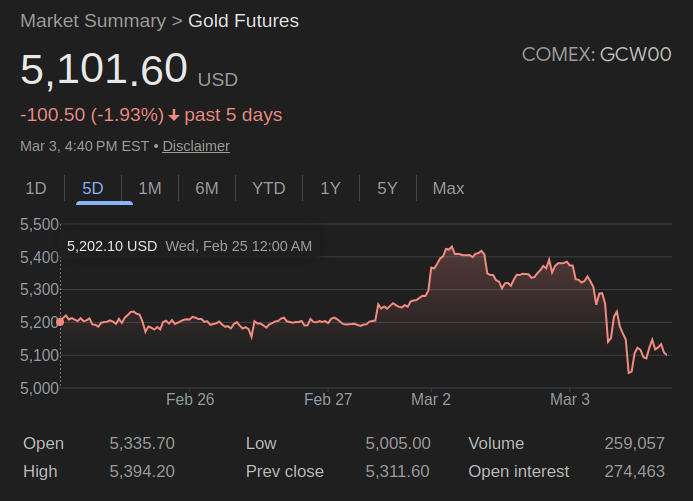Click the red down arrow icon
The width and height of the screenshot is (693, 501).
coord(173,116)
